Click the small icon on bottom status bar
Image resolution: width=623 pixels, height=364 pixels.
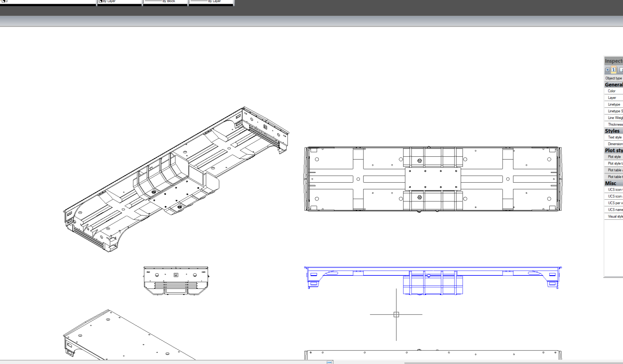(x=329, y=362)
